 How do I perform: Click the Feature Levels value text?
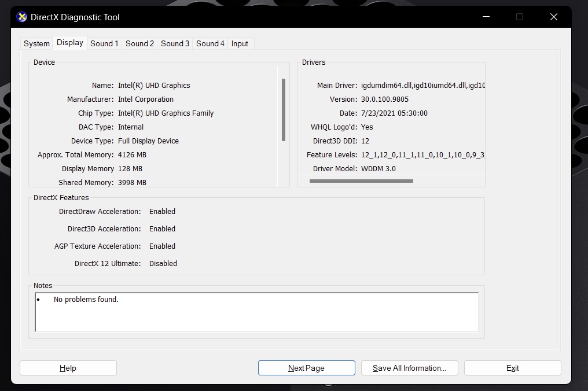[422, 154]
